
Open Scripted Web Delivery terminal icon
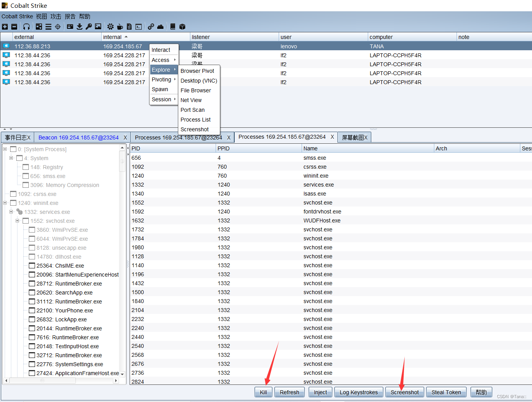click(x=139, y=27)
